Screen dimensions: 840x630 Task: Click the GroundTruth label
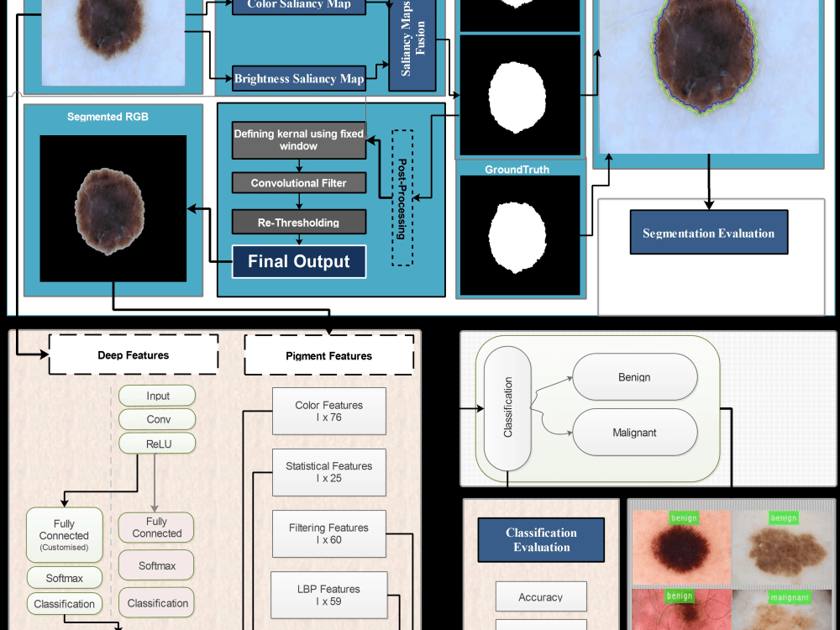517,170
